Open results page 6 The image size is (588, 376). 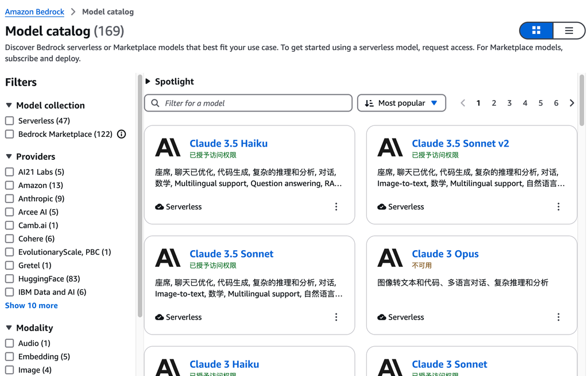pos(556,103)
